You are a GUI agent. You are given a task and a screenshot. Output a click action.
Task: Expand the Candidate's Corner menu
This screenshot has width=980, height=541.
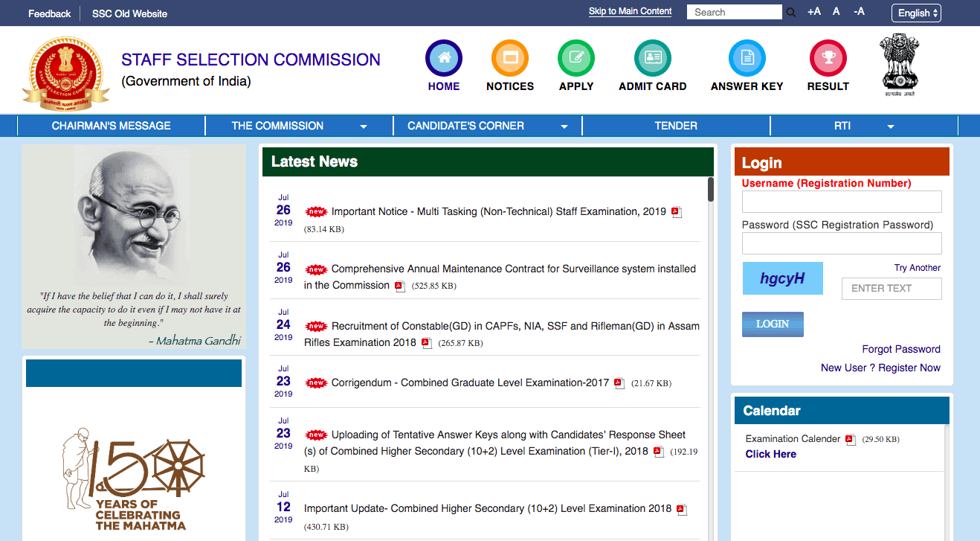pos(487,126)
